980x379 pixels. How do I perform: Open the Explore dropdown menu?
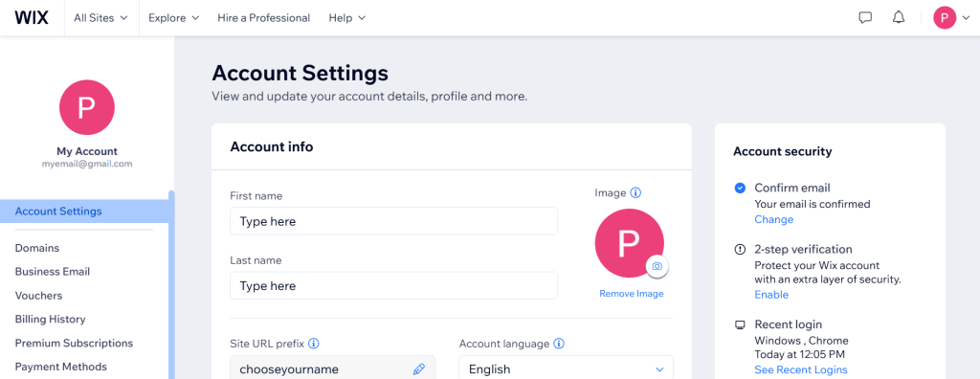tap(174, 17)
